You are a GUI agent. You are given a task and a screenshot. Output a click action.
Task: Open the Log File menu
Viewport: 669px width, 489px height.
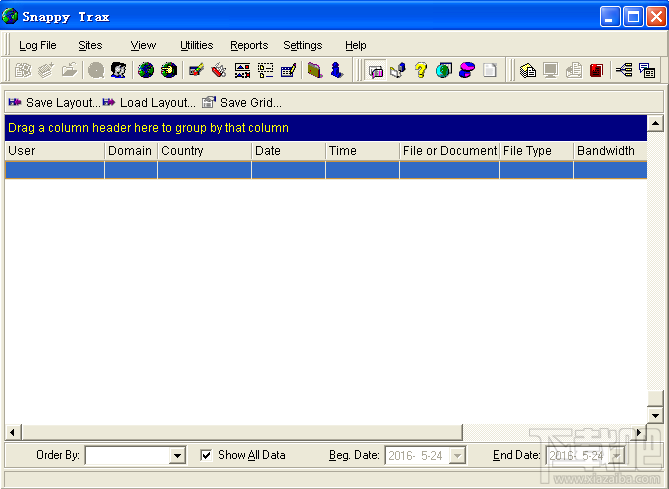point(38,45)
